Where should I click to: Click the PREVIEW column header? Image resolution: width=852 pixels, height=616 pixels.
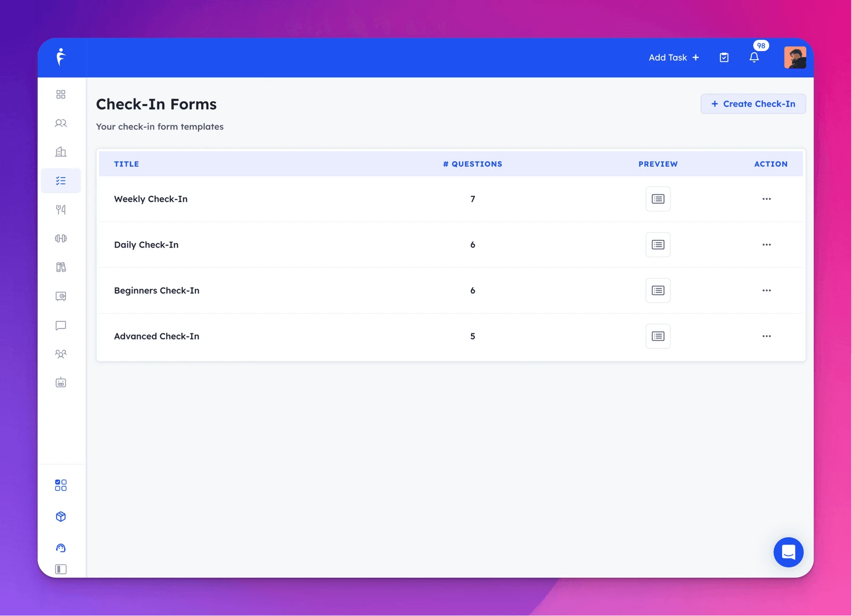click(658, 164)
